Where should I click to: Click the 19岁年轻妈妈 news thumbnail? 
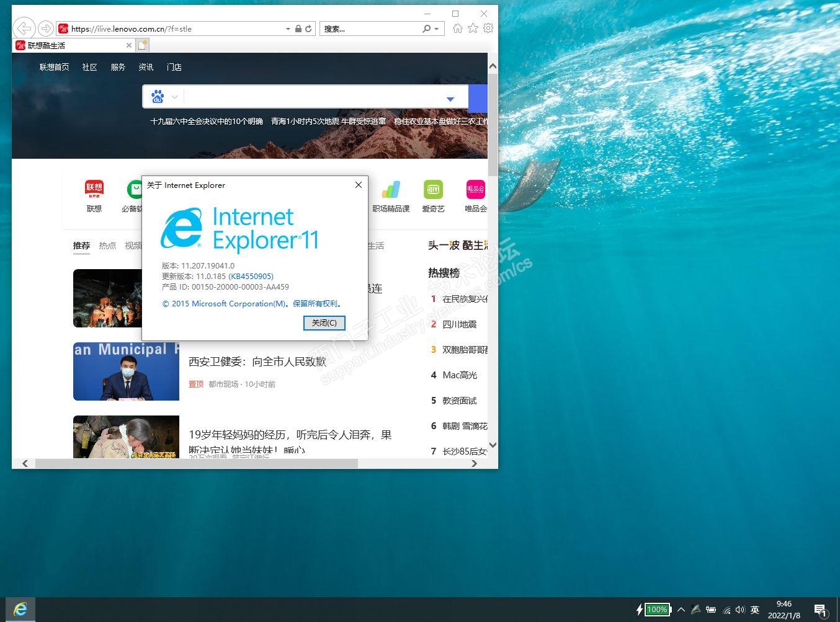click(x=126, y=437)
